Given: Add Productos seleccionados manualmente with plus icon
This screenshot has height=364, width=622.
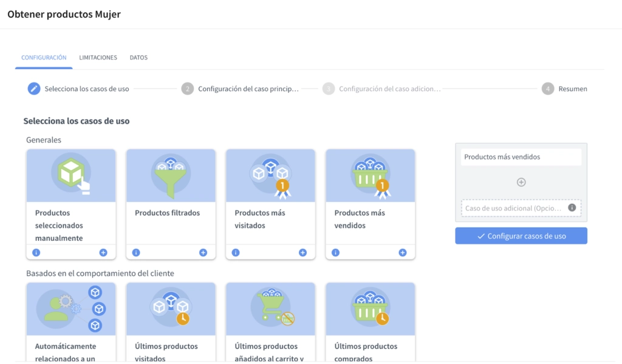Looking at the screenshot, I should (103, 252).
